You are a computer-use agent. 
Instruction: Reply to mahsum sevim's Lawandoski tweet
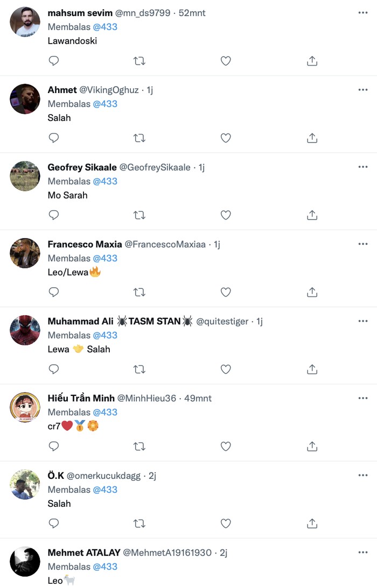[x=54, y=61]
